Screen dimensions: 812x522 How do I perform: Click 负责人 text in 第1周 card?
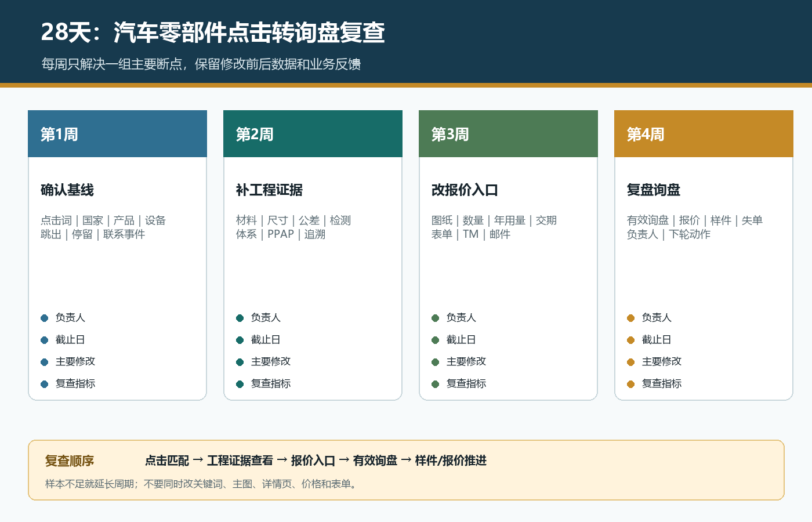coord(70,317)
